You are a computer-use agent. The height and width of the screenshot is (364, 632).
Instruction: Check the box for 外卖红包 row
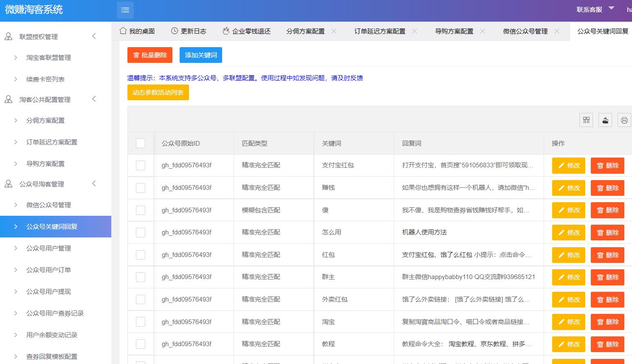(141, 299)
